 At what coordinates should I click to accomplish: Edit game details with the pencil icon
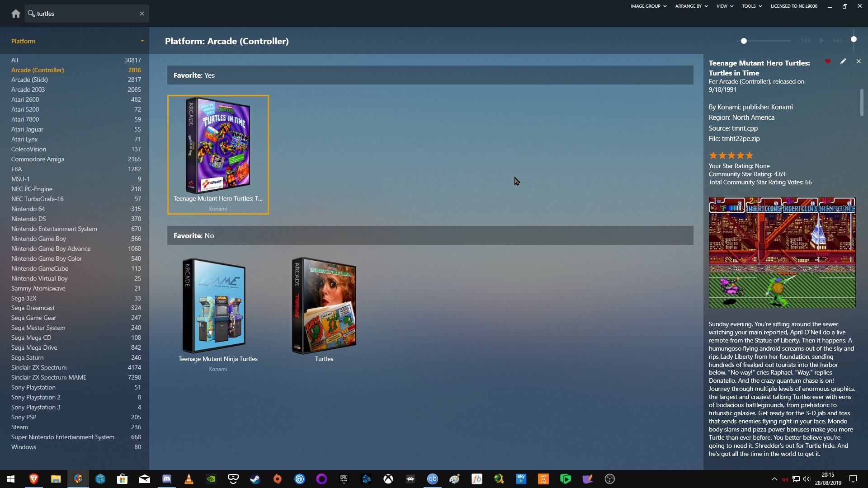pos(843,61)
